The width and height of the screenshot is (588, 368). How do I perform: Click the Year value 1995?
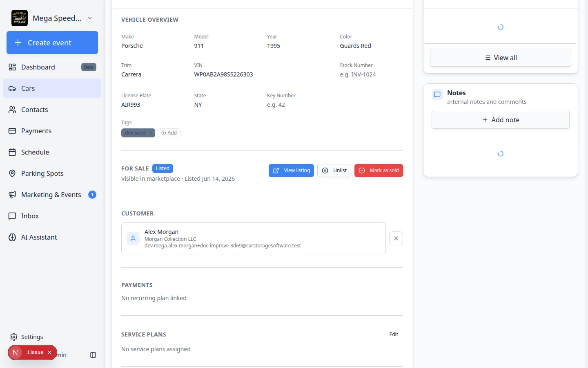click(274, 46)
